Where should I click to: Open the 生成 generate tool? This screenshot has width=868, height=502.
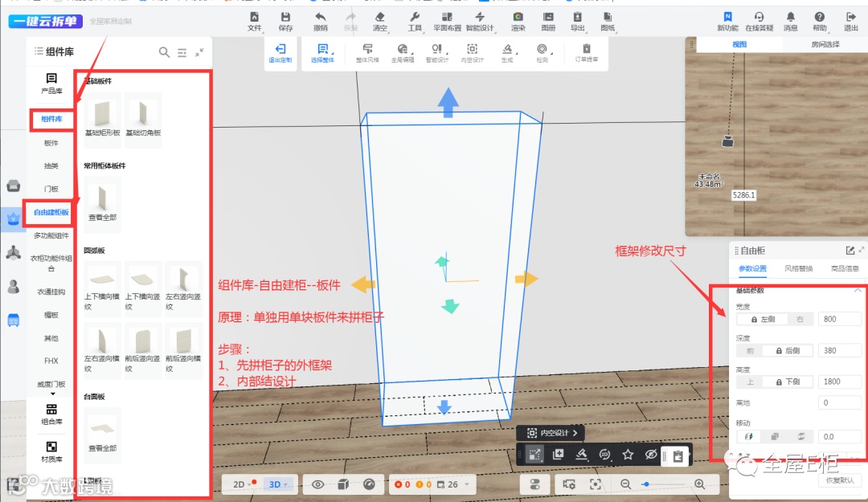click(x=507, y=53)
